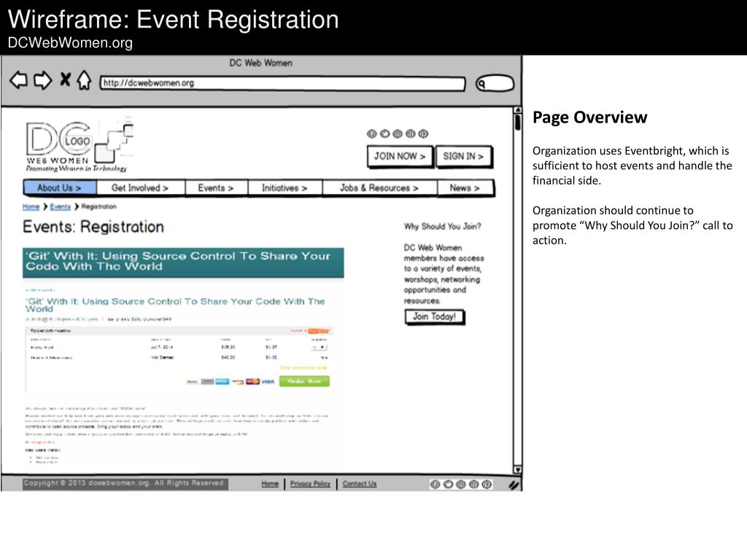Click the 'Why Should You Join?' heading
The width and height of the screenshot is (747, 560).
[x=443, y=226]
